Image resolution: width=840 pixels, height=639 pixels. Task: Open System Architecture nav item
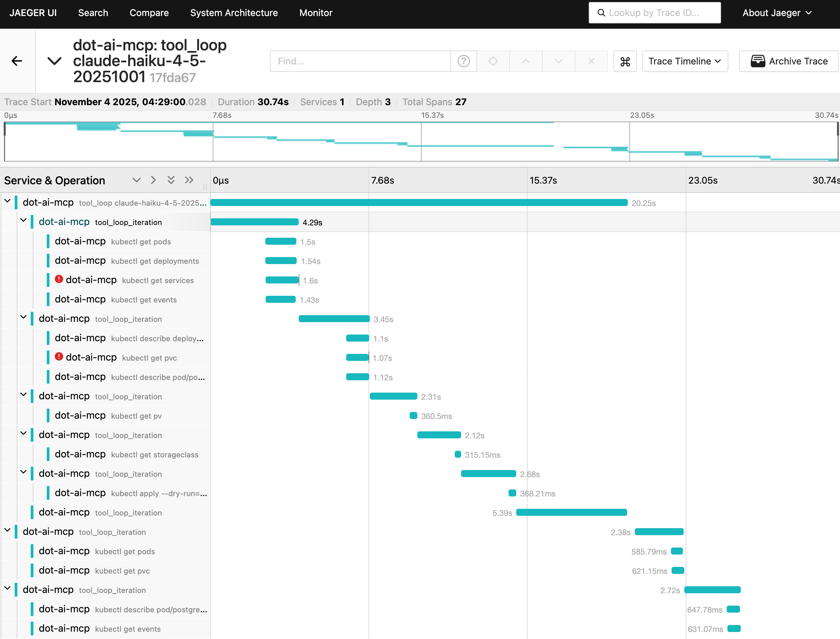(234, 13)
